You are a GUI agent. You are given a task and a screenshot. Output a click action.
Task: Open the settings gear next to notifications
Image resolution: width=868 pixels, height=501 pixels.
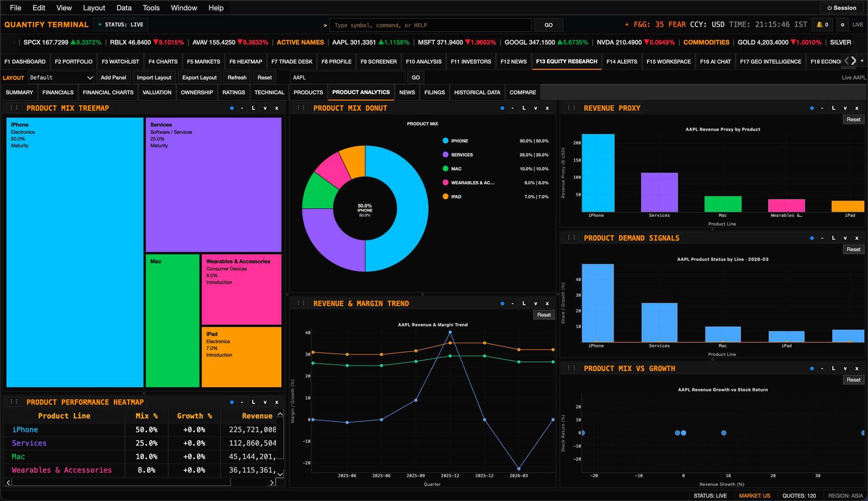coord(843,24)
